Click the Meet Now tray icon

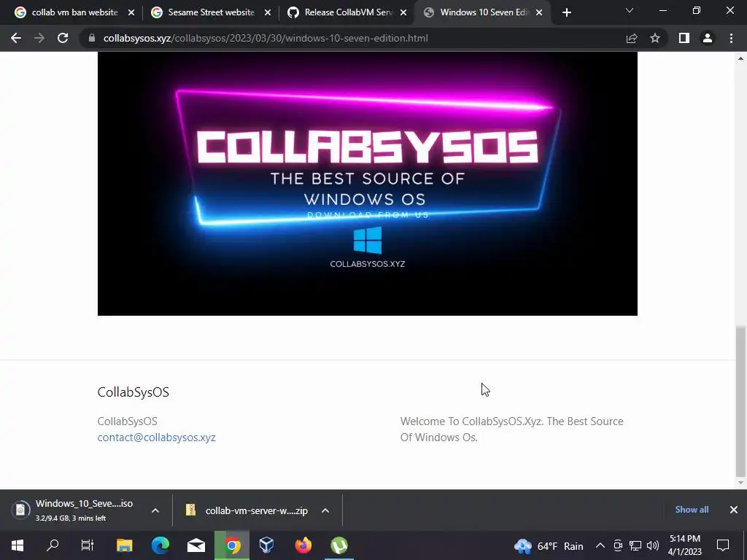pos(618,545)
